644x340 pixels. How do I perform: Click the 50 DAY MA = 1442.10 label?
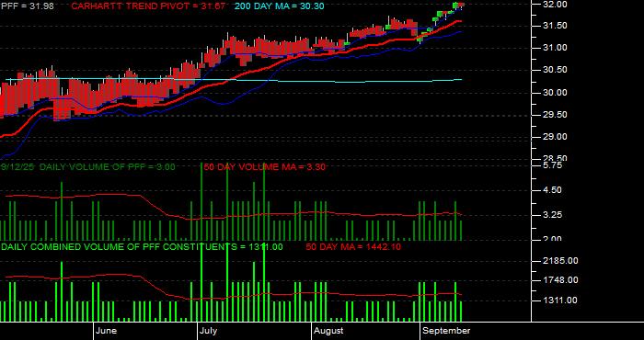353,247
